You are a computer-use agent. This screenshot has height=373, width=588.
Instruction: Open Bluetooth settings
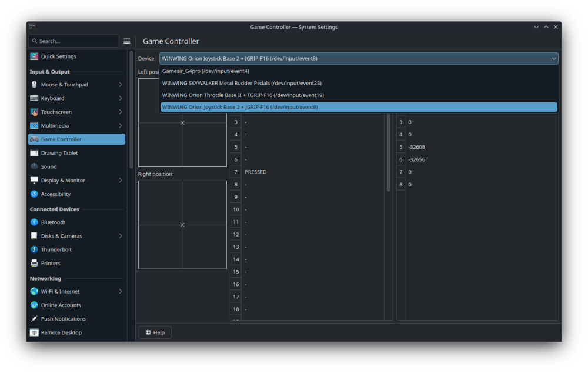point(77,222)
